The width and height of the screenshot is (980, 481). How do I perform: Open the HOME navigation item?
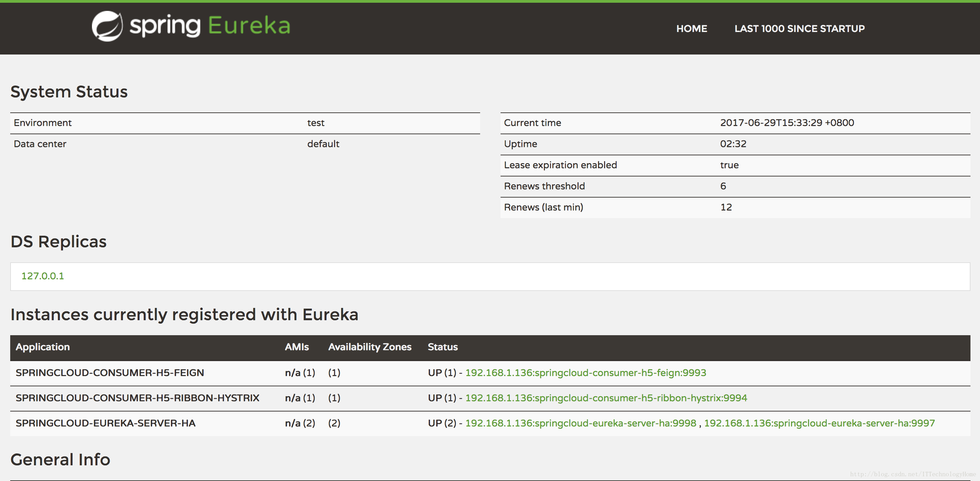coord(692,29)
